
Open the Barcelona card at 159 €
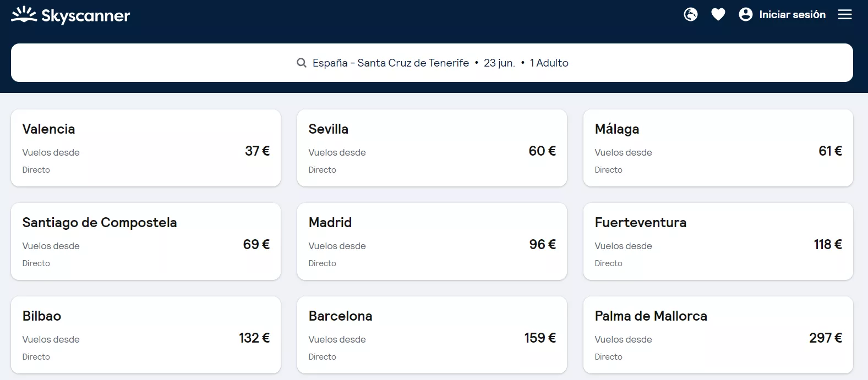pos(432,335)
